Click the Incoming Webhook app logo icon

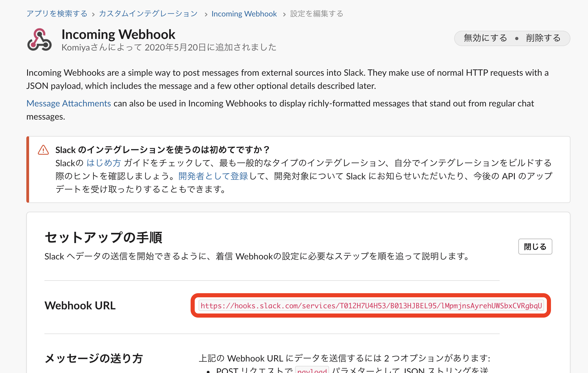click(39, 40)
